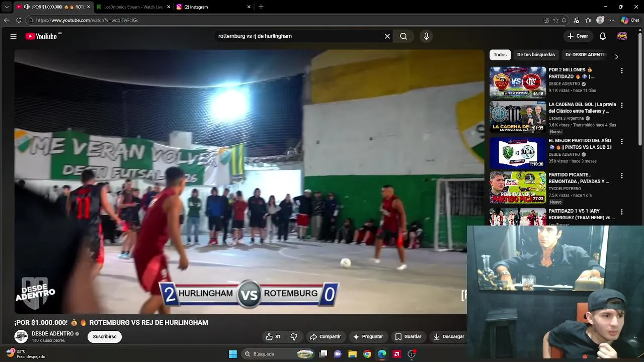Open EL MEJOR PARTIDO DEL AÑO title link

click(580, 144)
